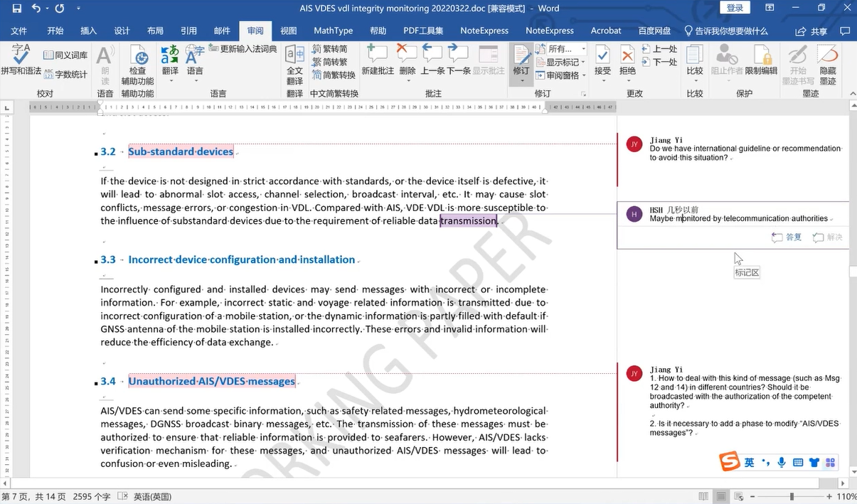Open 所有标记 markup view combo box
Screen dimensions: 857x504
coord(566,49)
